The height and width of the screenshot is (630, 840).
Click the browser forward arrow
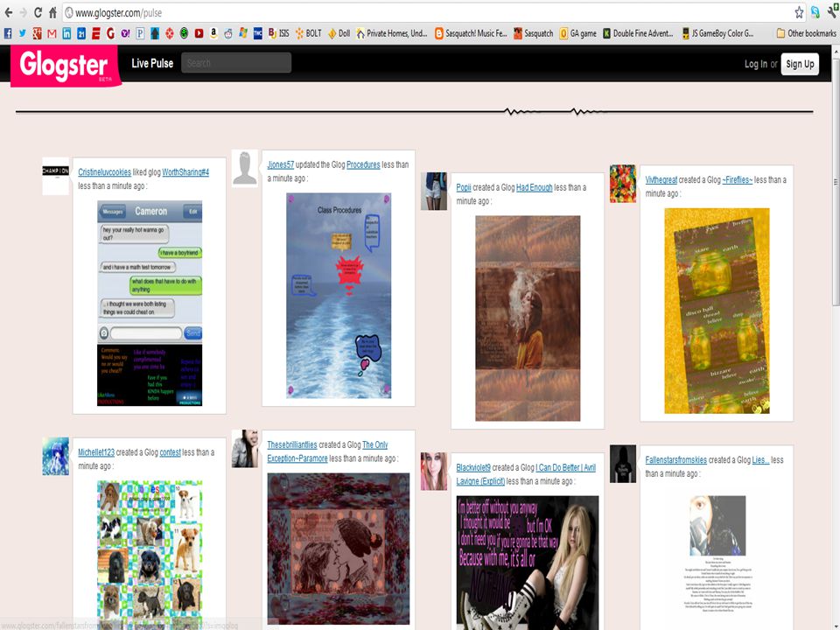tap(23, 12)
